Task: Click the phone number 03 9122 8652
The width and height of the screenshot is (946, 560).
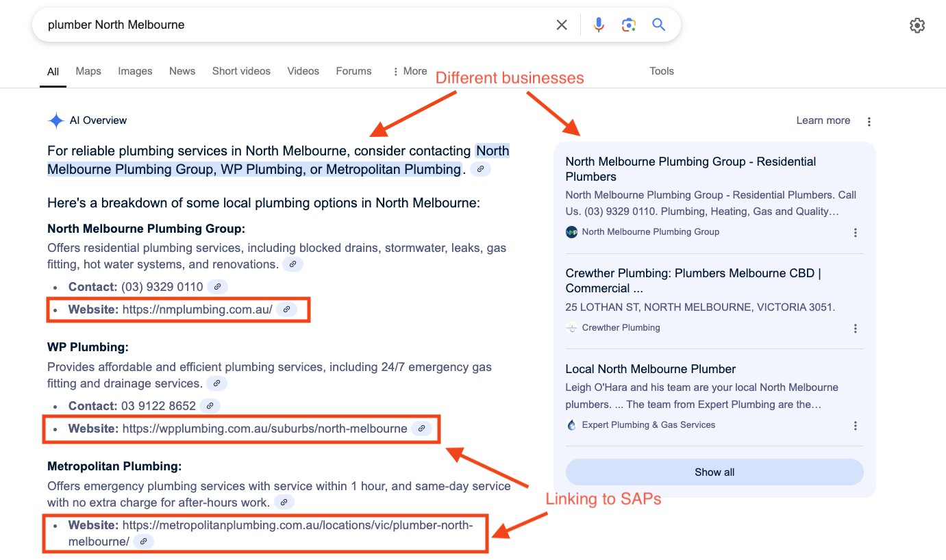Action: tap(158, 406)
